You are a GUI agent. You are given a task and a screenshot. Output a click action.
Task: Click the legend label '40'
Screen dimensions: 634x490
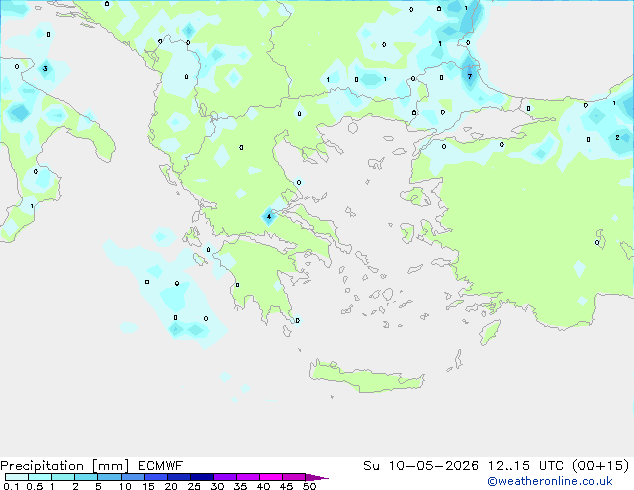click(x=263, y=486)
